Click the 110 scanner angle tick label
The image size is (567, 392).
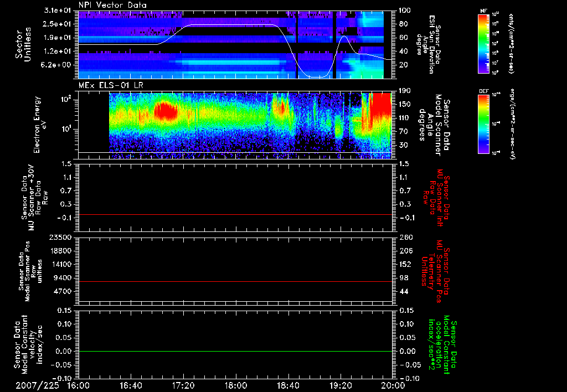click(x=405, y=118)
